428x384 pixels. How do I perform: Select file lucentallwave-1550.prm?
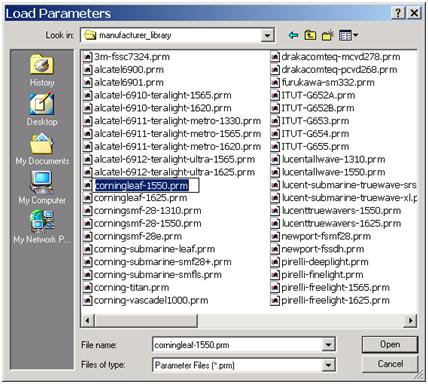click(333, 172)
